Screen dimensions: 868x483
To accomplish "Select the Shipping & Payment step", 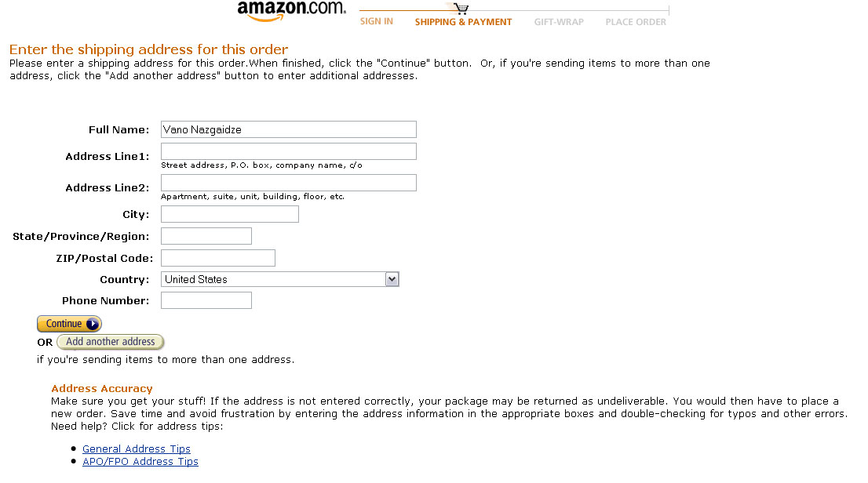I will [x=463, y=22].
